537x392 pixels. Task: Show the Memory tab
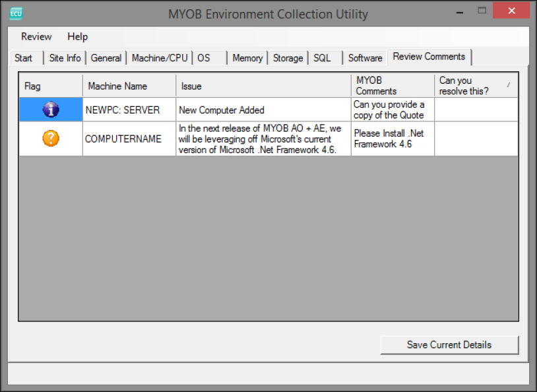pos(247,58)
